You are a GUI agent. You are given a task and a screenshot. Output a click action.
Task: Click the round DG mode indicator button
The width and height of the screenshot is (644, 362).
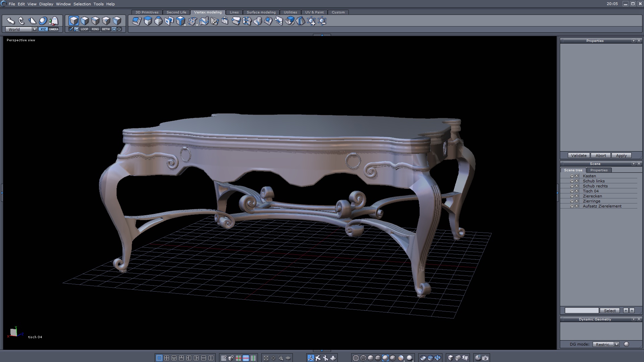click(626, 344)
